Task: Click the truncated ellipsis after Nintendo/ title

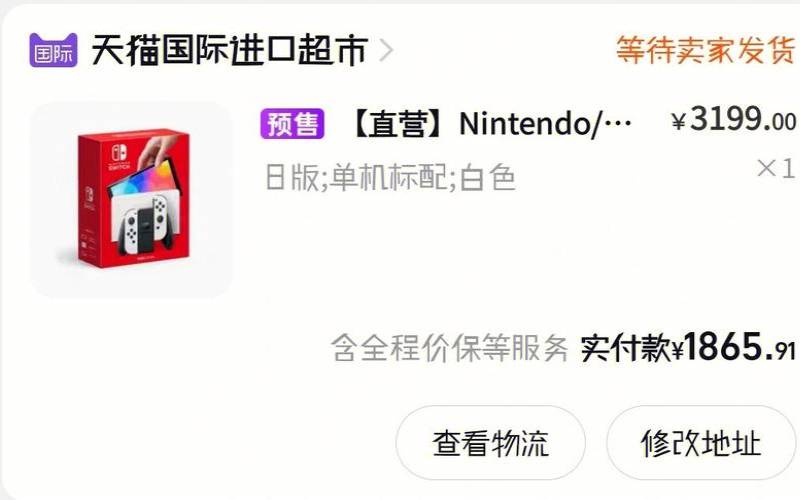Action: (617, 124)
